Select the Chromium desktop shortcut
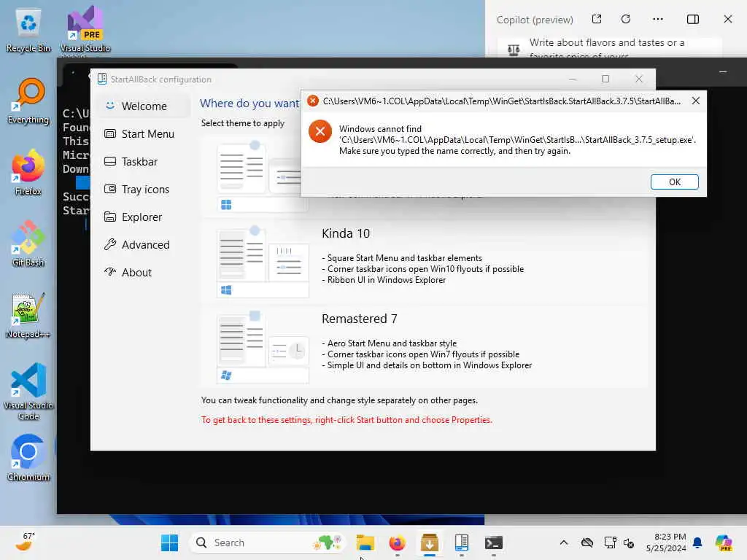Viewport: 747px width, 560px height. (28, 458)
